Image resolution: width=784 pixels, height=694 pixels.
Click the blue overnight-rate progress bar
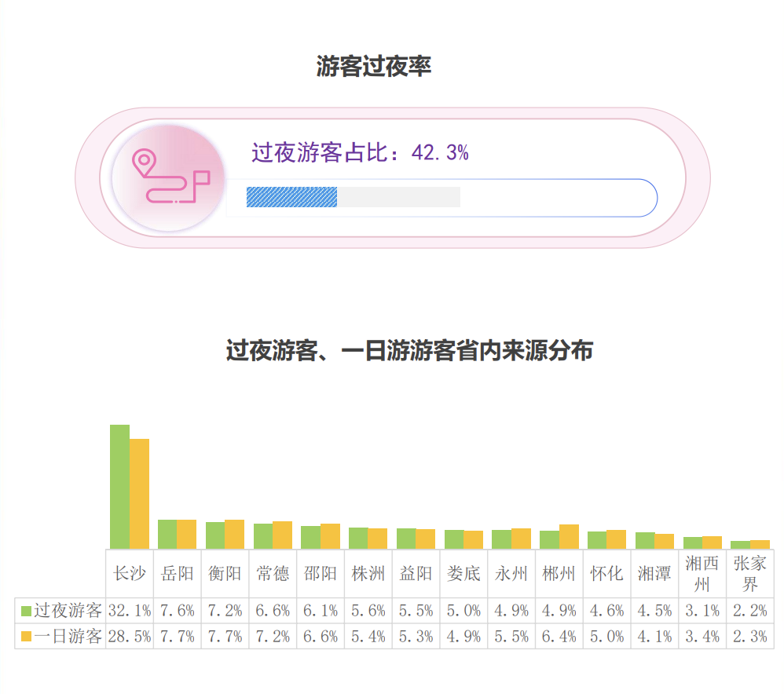[x=291, y=197]
